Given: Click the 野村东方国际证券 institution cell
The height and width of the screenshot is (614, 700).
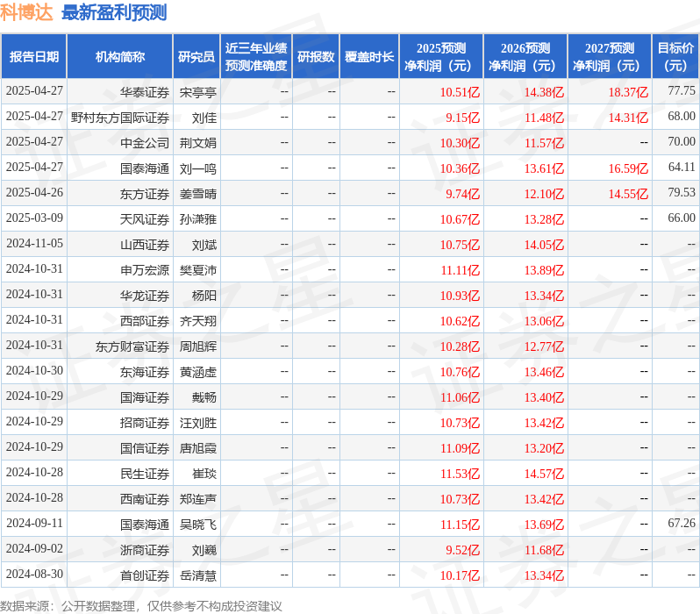Looking at the screenshot, I should click(x=120, y=118).
